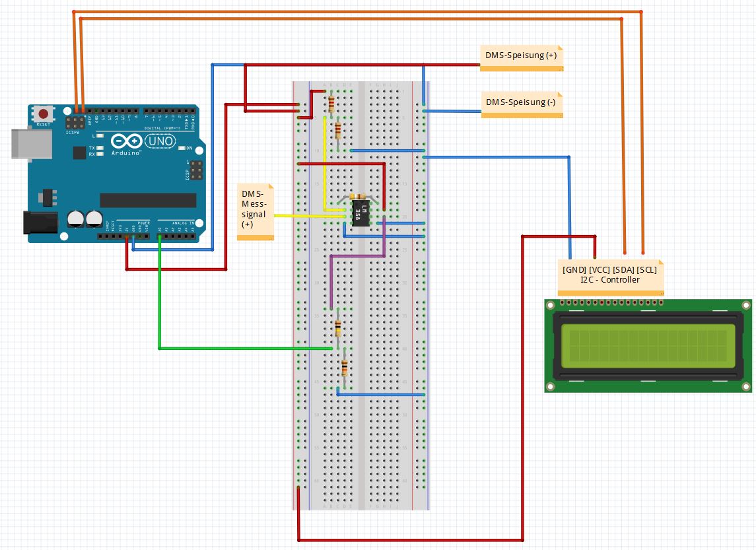Click the I2C-Controller label note
Viewport: 756px width, 550px height.
pyautogui.click(x=611, y=275)
